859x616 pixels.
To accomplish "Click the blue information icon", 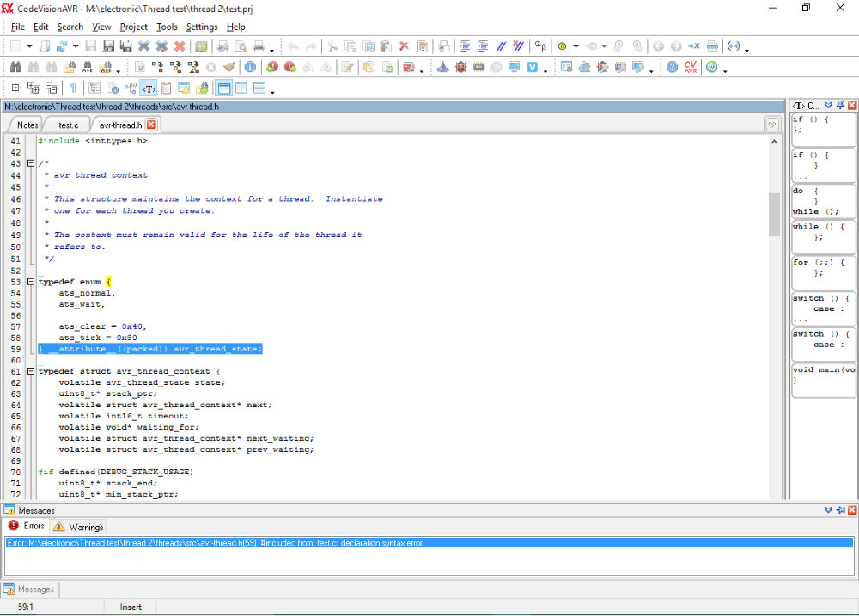I will point(250,67).
